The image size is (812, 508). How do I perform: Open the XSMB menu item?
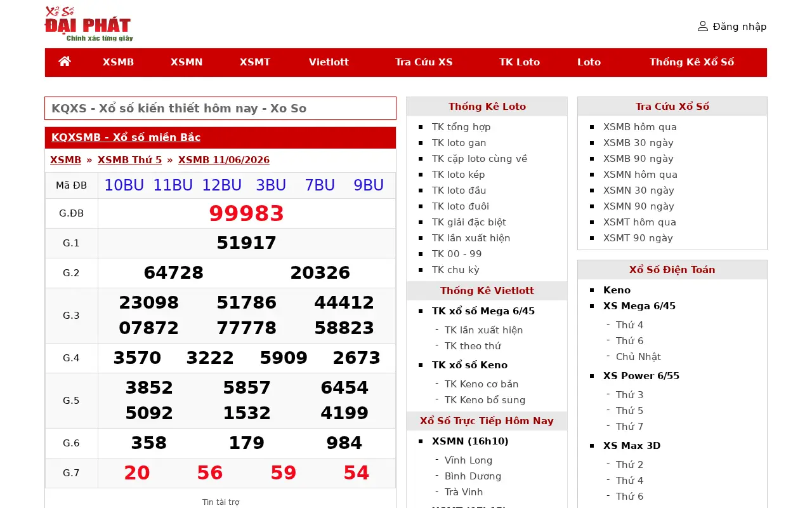tap(118, 62)
